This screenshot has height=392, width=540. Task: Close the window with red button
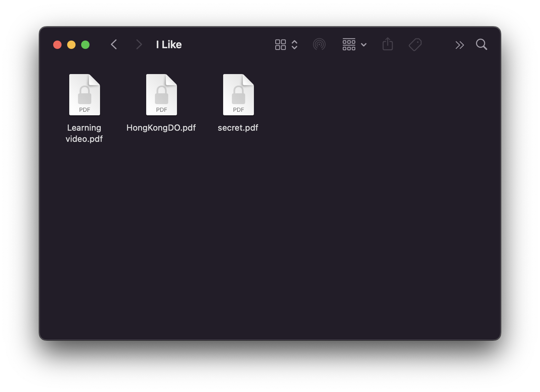click(x=57, y=45)
